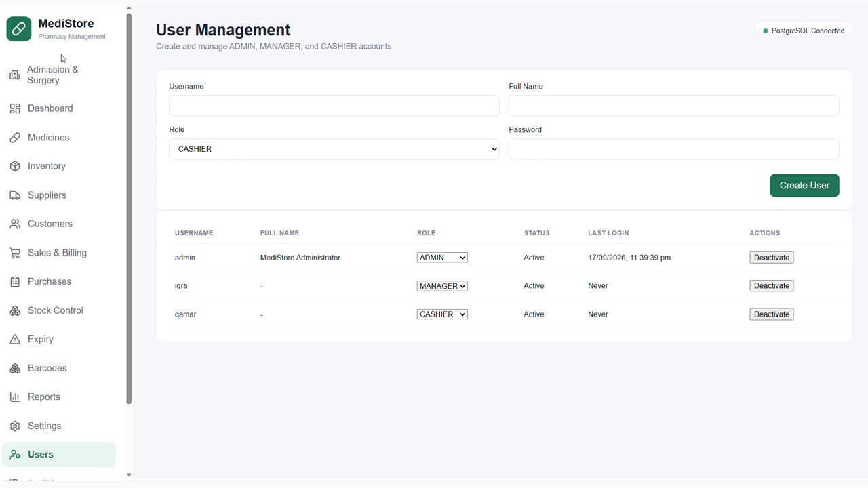
Task: Open the Dashboard menu item
Action: point(59,108)
